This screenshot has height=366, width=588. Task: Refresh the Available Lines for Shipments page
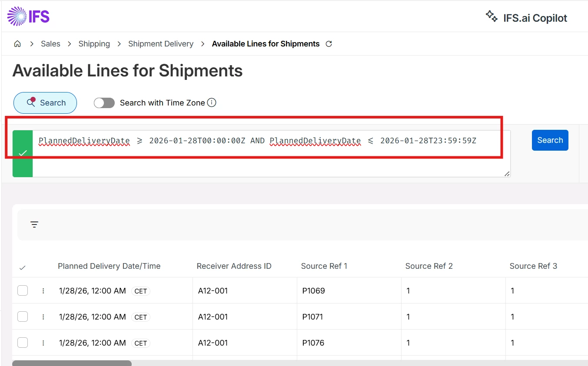329,44
